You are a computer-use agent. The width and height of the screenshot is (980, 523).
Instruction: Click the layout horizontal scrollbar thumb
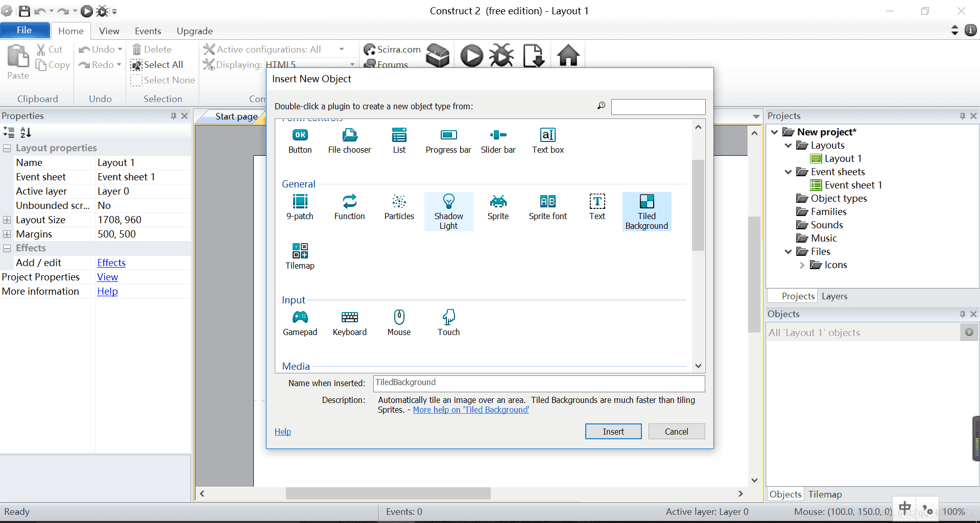[x=388, y=493]
